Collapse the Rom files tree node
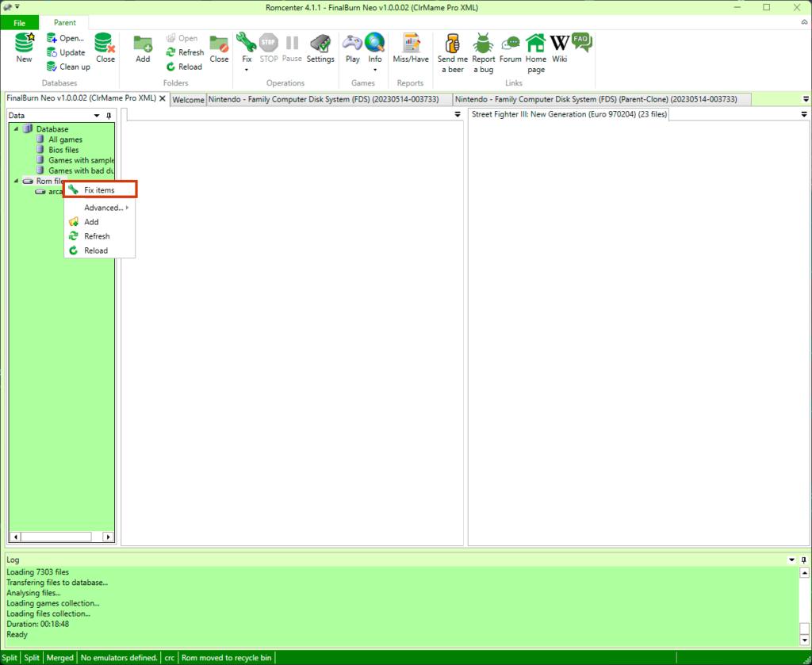This screenshot has width=812, height=665. tap(16, 181)
